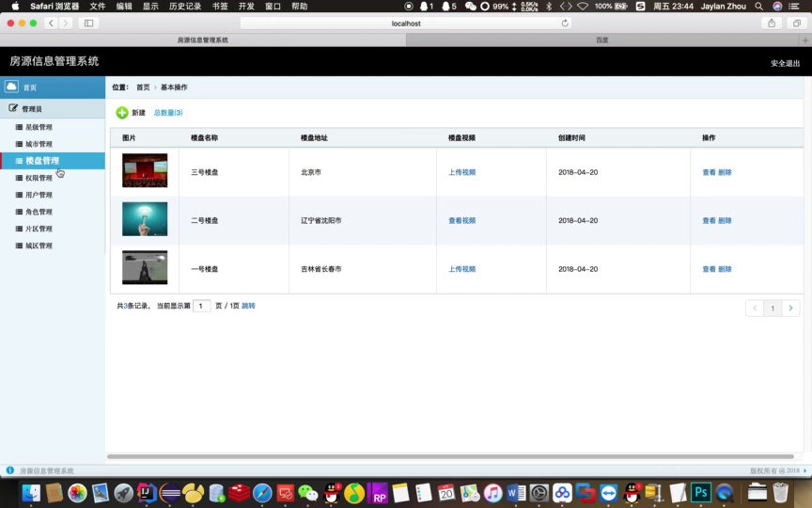This screenshot has height=508, width=812.
Task: Open 片区管理 in the sidebar
Action: [x=39, y=229]
